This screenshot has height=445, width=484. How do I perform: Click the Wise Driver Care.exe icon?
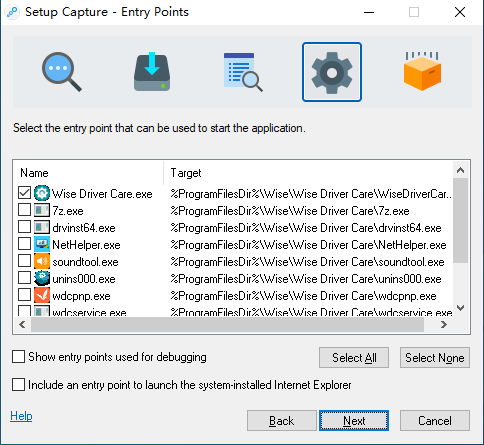click(x=42, y=193)
